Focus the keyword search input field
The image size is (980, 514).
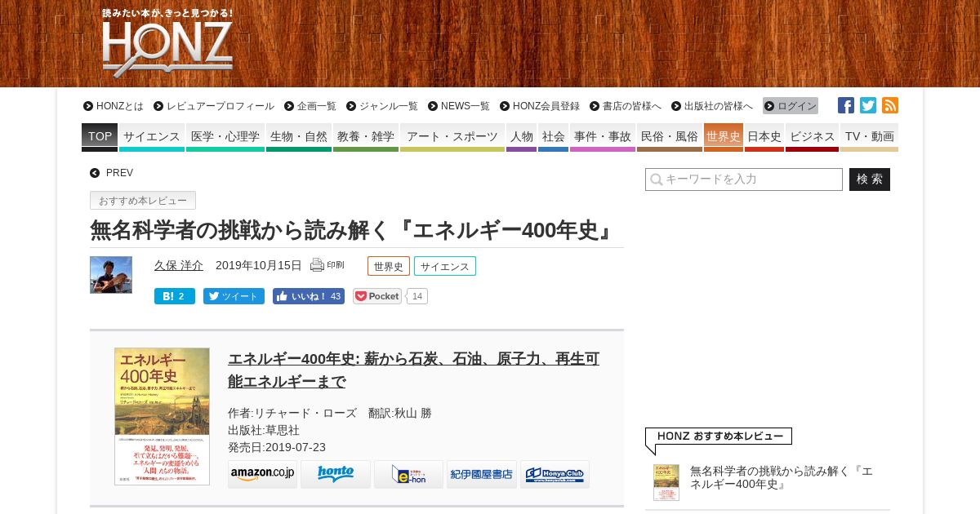pyautogui.click(x=744, y=179)
